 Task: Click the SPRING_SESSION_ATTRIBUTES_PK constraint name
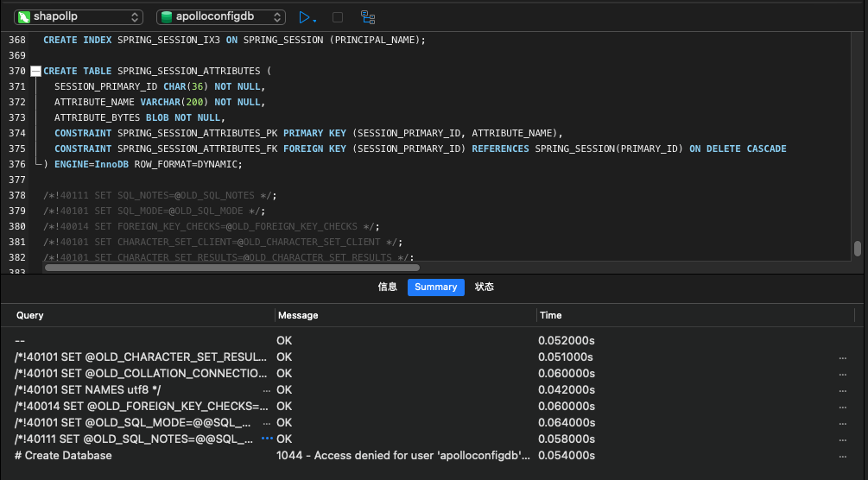[x=198, y=133]
